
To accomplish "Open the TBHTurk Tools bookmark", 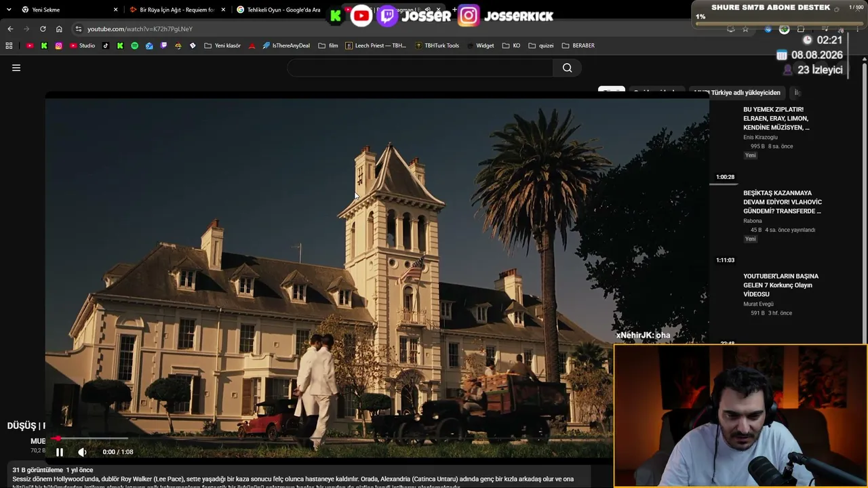I will 437,45.
